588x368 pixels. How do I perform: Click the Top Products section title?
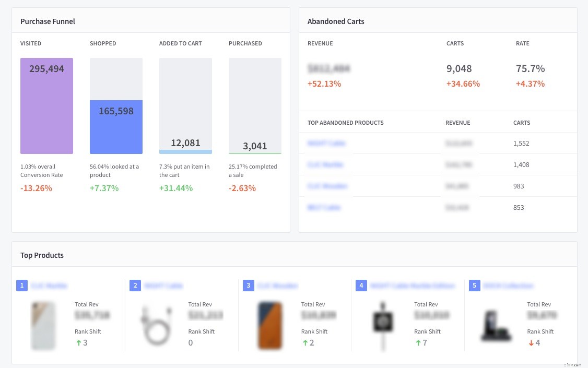[x=42, y=255]
